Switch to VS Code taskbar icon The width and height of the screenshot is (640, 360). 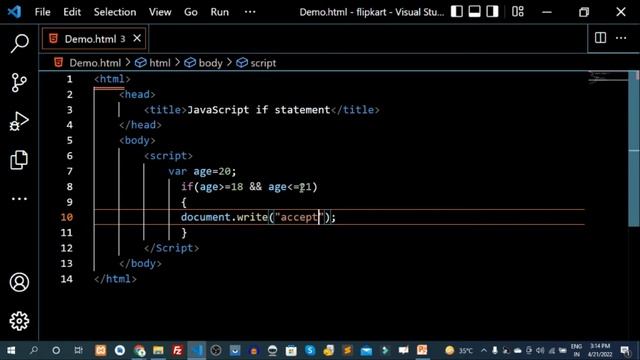(197, 350)
